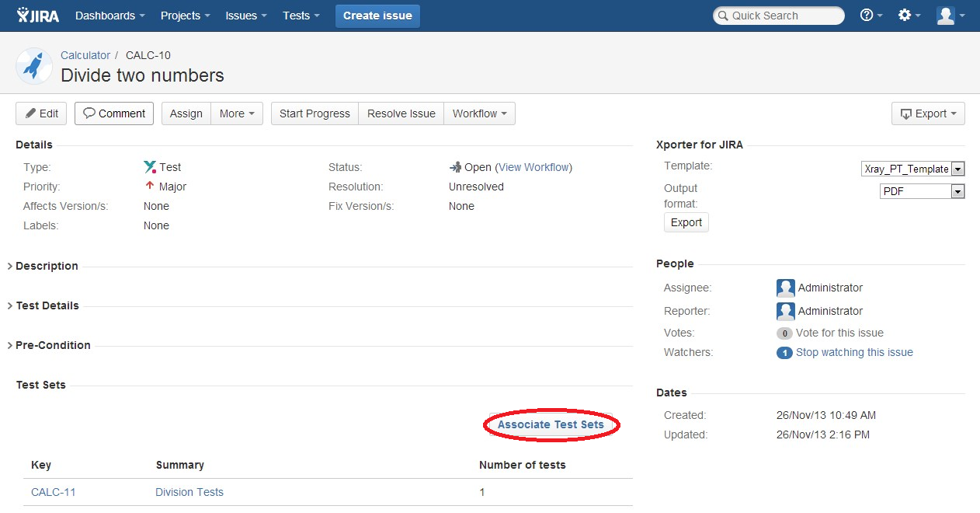The image size is (980, 513).
Task: Open the Calculator project breadcrumb link
Action: click(85, 55)
